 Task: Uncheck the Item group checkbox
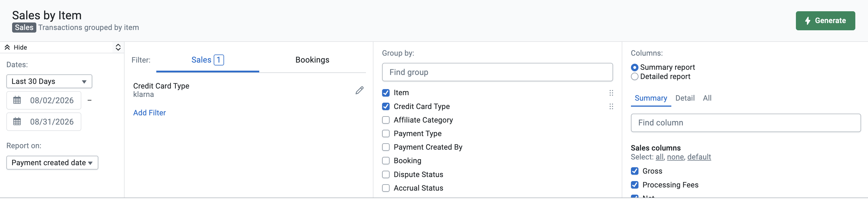(386, 93)
